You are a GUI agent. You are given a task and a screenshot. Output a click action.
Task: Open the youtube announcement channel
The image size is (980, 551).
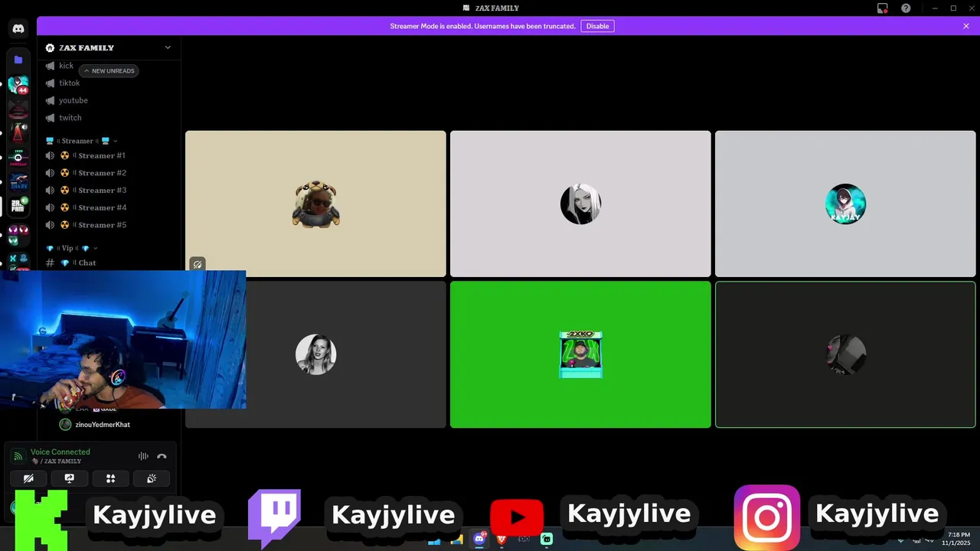[110, 100]
